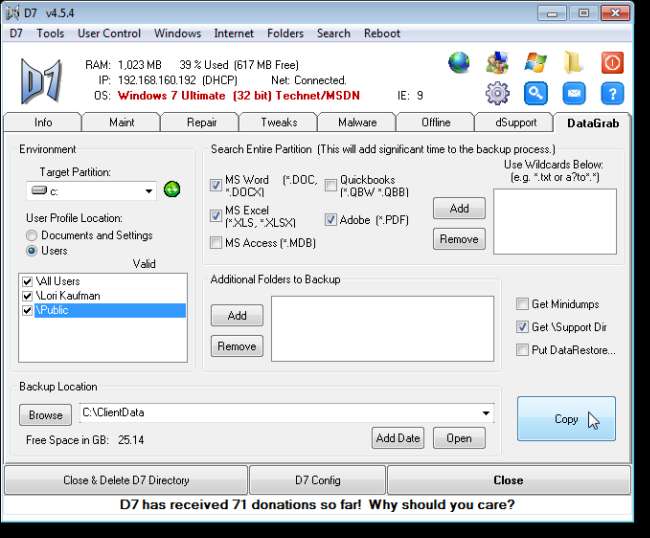Click the blue magnifier search icon

[536, 93]
